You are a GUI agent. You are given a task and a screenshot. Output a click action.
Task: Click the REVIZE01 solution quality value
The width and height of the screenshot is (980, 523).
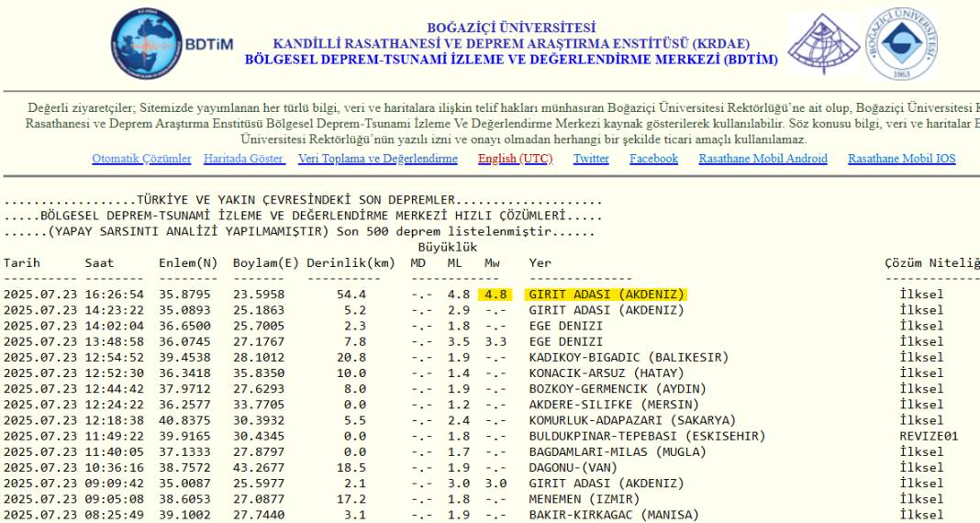click(x=929, y=436)
